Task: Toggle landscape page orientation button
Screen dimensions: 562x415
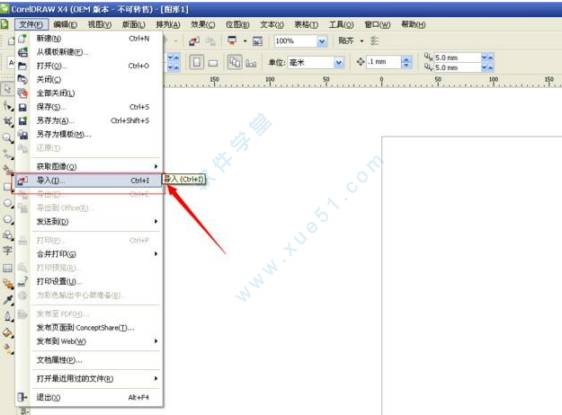Action: (213, 63)
